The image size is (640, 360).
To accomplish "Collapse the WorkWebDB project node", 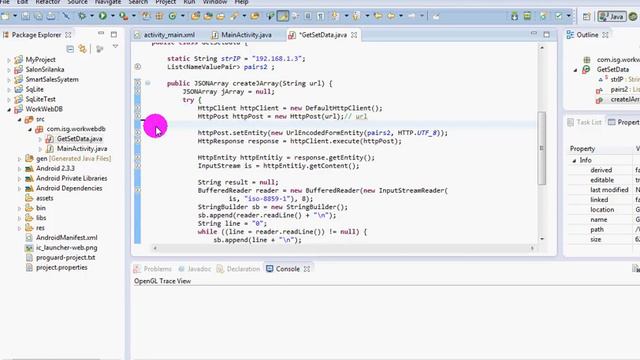I will click(9, 109).
